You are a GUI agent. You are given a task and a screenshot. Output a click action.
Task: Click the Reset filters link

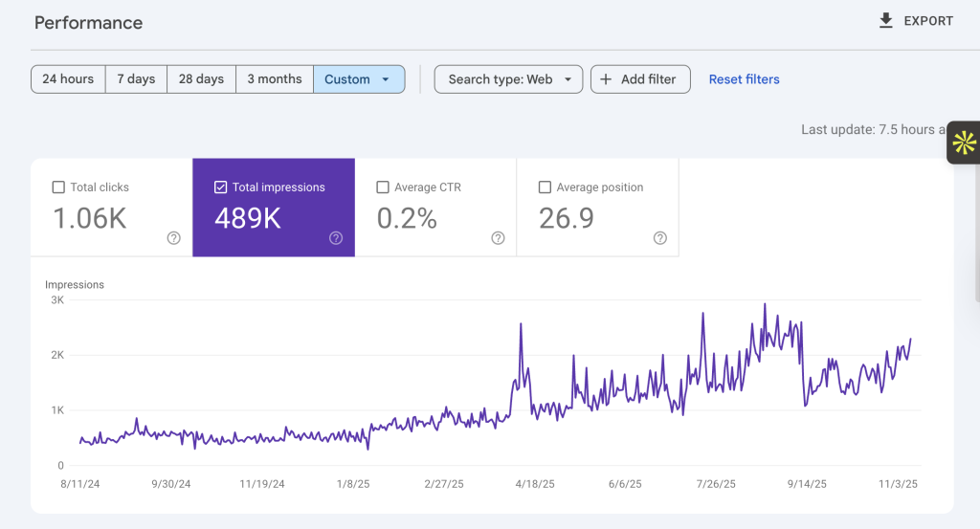click(x=744, y=79)
